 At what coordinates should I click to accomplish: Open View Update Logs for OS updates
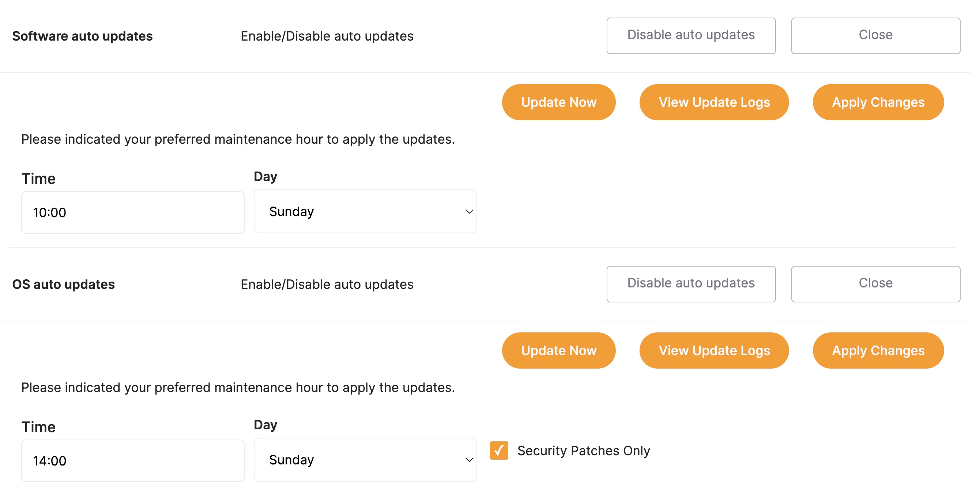coord(714,350)
